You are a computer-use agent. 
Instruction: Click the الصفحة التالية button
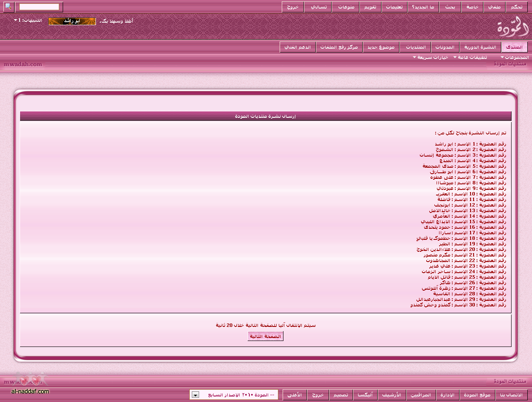click(x=266, y=336)
